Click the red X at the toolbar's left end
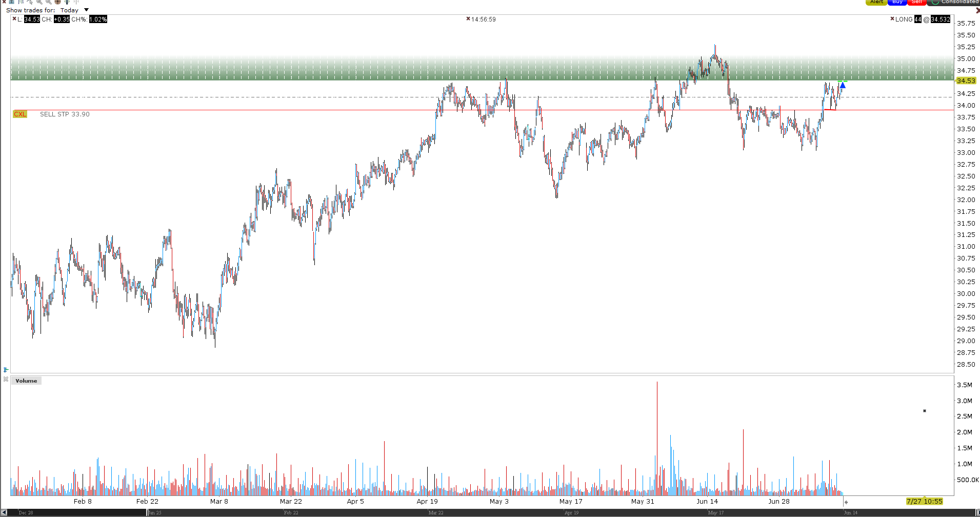 coord(4,2)
